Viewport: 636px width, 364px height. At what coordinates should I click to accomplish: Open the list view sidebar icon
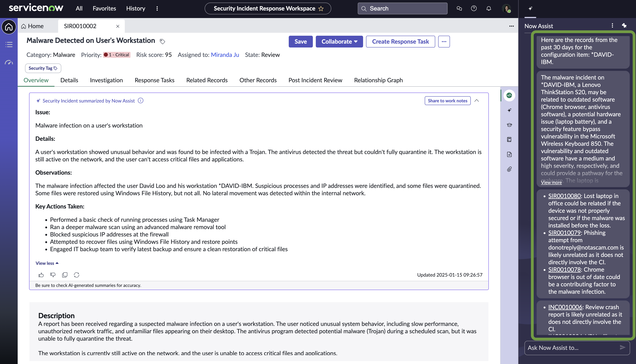point(9,45)
